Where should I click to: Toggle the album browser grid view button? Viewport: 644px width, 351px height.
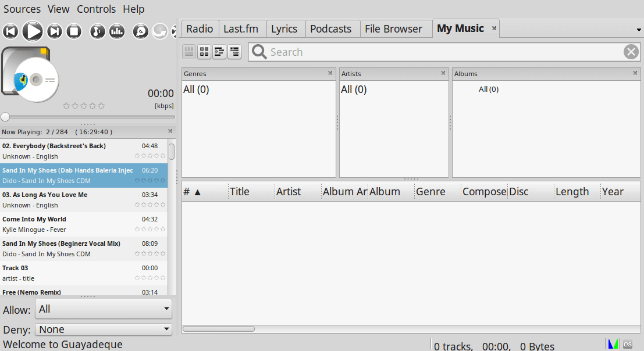204,52
